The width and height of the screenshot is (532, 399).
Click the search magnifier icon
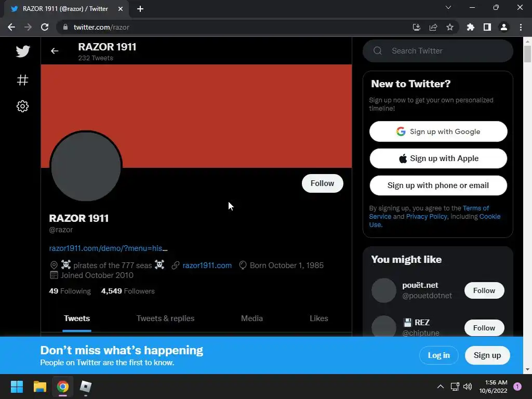click(378, 51)
